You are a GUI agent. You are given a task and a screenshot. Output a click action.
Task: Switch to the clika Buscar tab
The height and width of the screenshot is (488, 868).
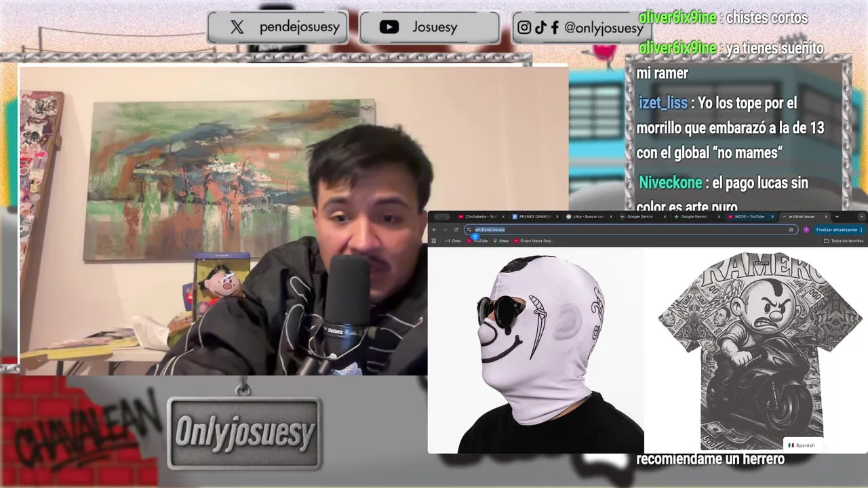[x=588, y=216]
